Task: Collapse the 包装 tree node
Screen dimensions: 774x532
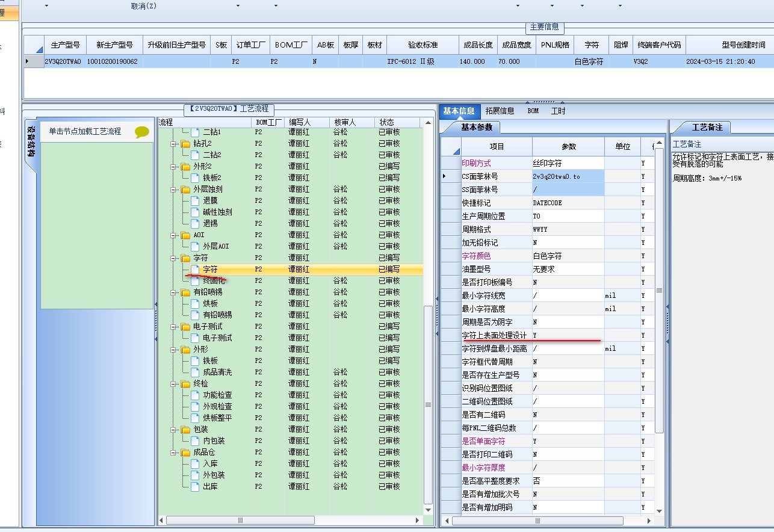Action: 173,430
